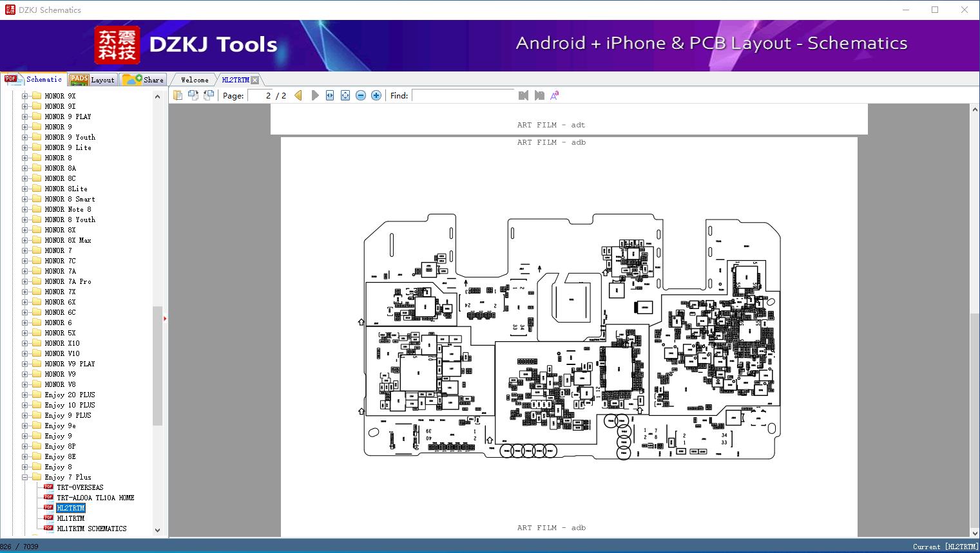Expand the HONOR 8 Smart folder

(x=25, y=199)
